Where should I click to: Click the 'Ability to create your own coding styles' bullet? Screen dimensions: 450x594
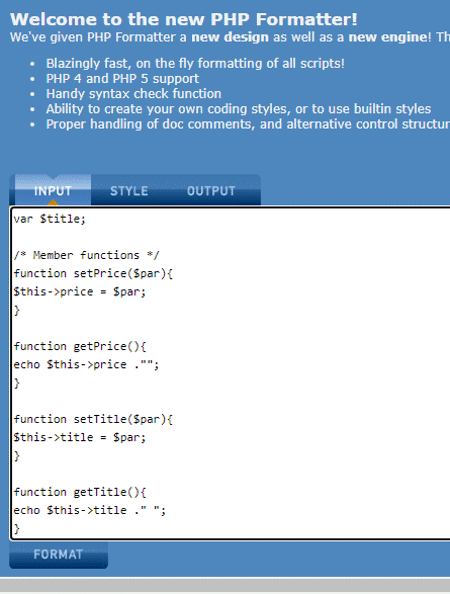click(x=238, y=109)
